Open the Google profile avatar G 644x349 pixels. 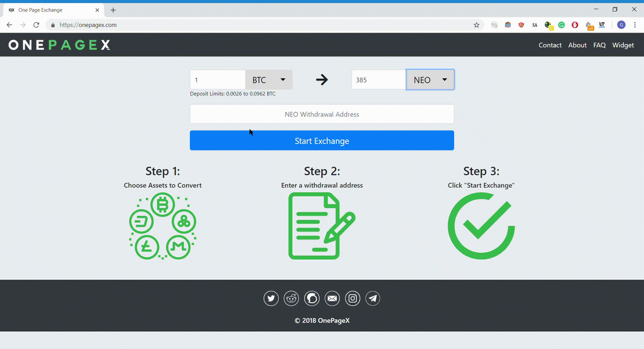[621, 25]
